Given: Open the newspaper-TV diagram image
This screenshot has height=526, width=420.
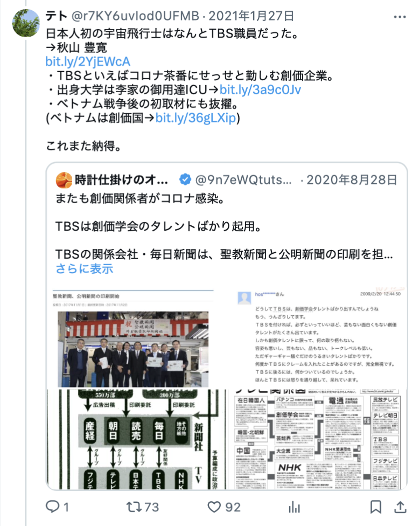Looking at the screenshot, I should (x=137, y=439).
